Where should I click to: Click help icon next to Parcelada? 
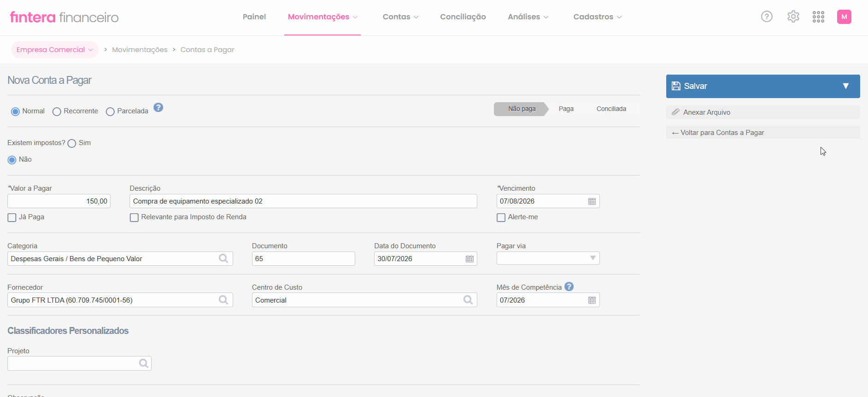[158, 107]
